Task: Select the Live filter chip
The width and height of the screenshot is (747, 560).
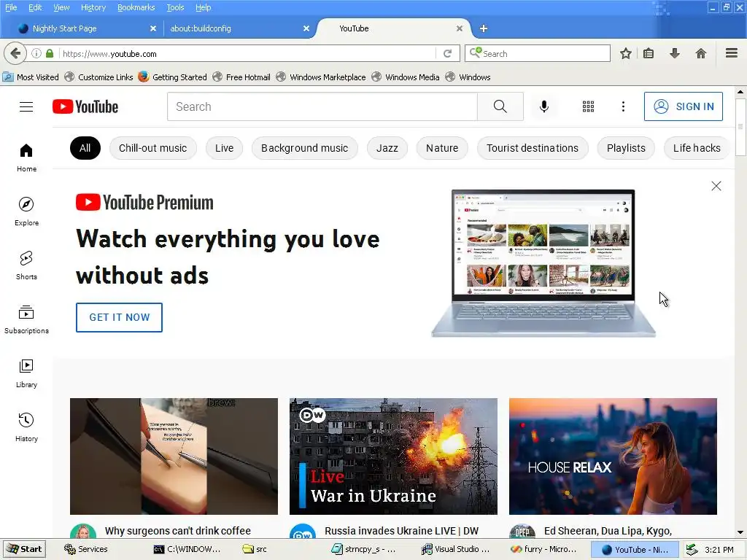Action: (224, 148)
